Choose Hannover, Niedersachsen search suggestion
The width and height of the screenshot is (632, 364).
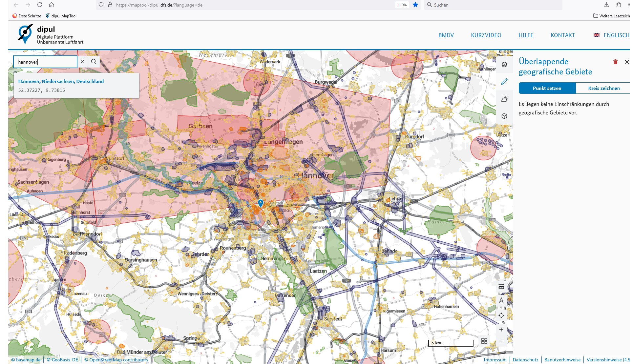61,81
